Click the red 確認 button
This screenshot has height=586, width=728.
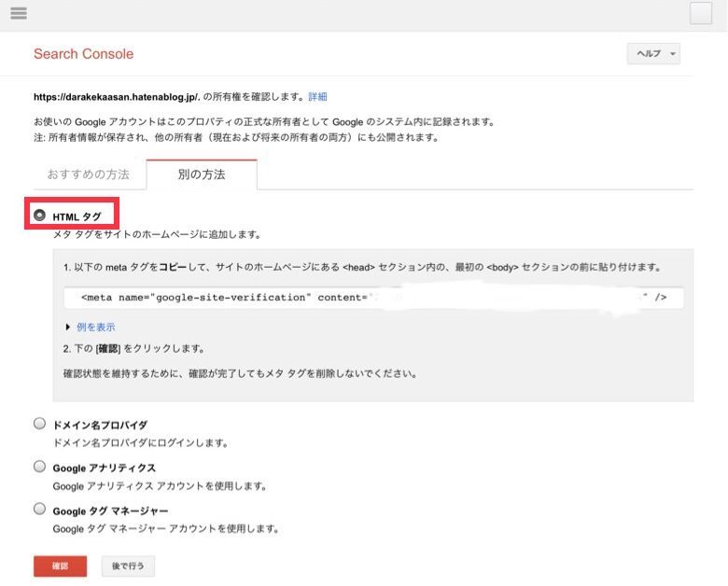[61, 566]
